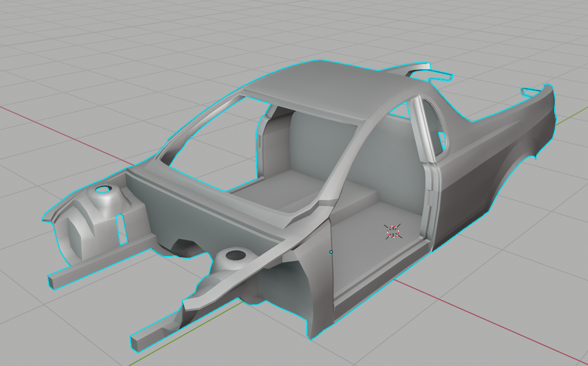Click the nearer front strut tower's round hole
This screenshot has width=588, height=366.
tap(235, 255)
